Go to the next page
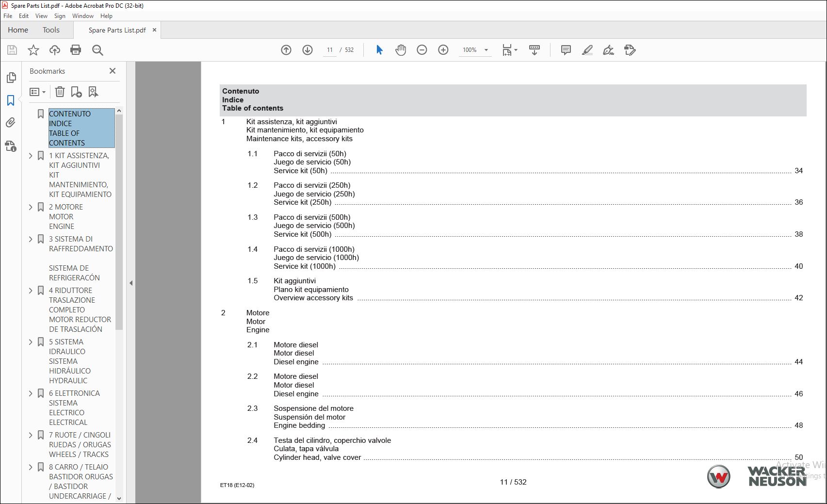This screenshot has height=504, width=827. coord(308,50)
